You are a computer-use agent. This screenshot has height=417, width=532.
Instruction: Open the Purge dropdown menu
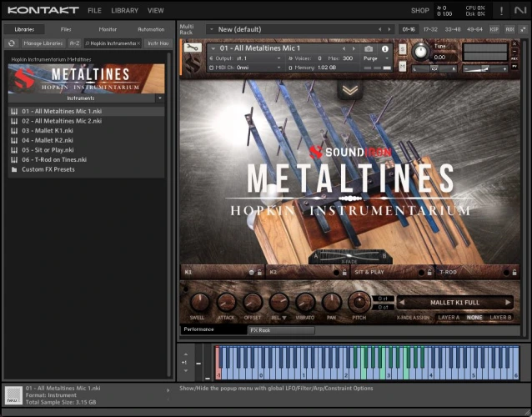coord(372,58)
